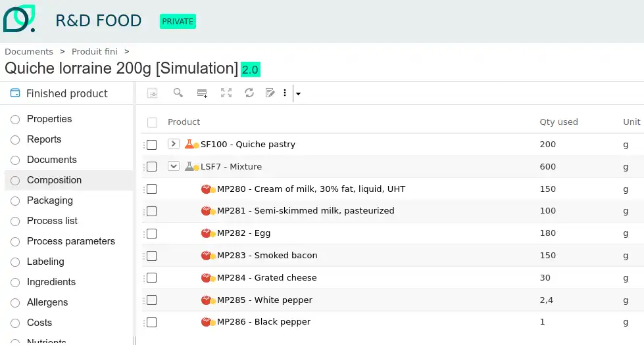Click the add row toolbar icon
644x345 pixels.
(x=202, y=93)
